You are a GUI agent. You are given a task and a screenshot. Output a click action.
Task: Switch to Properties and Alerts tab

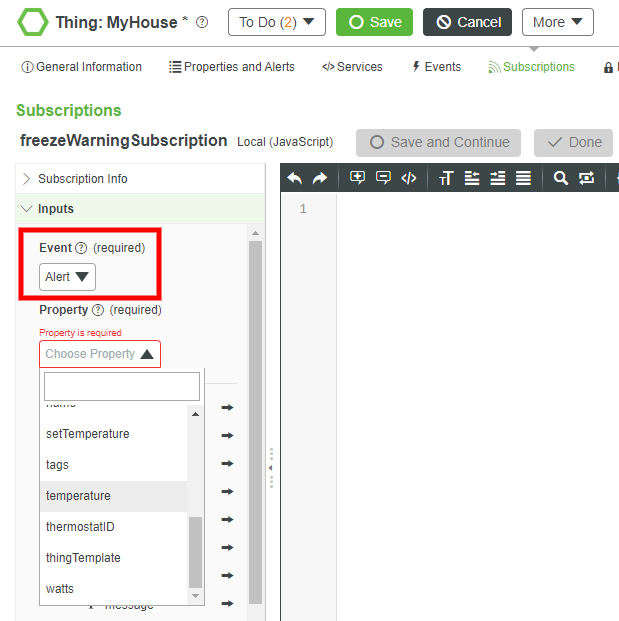coord(232,67)
